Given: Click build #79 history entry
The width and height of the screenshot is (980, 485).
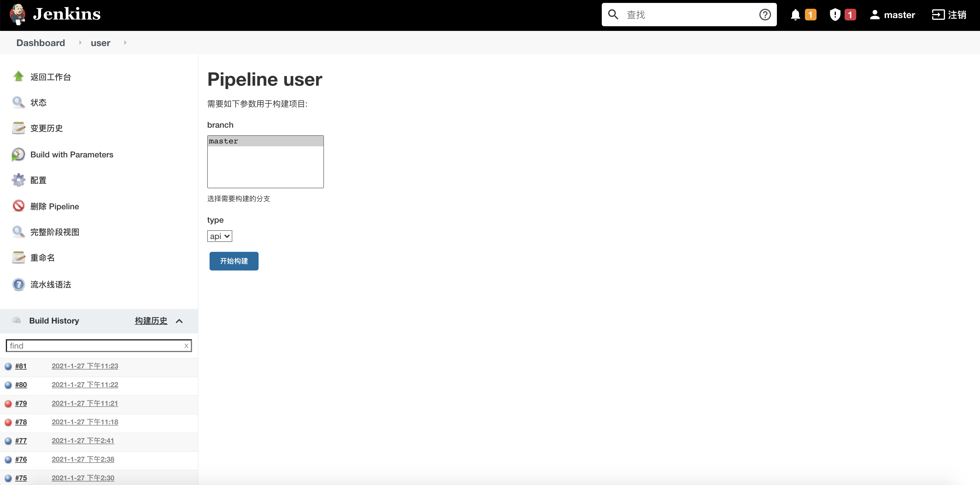Looking at the screenshot, I should pyautogui.click(x=21, y=403).
